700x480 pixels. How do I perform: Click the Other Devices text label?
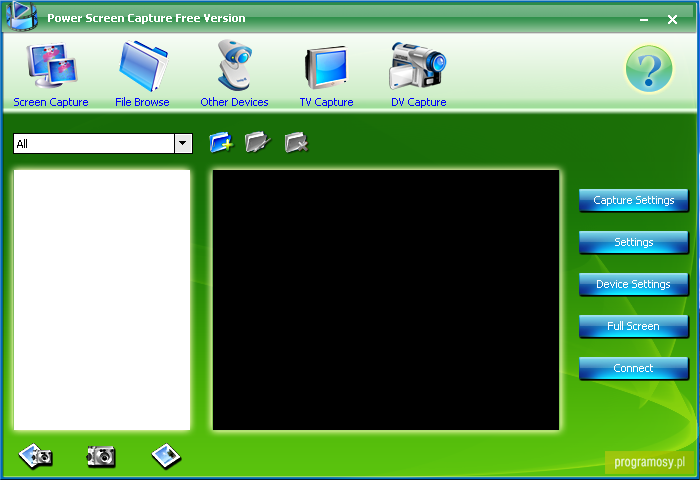tap(234, 102)
